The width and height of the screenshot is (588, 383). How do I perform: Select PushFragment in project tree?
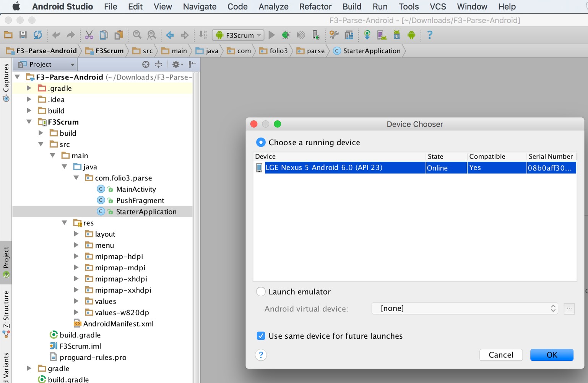[140, 200]
